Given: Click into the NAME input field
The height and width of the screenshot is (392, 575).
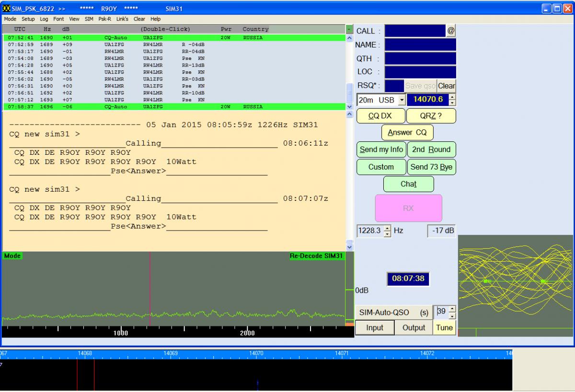Looking at the screenshot, I should tap(420, 45).
